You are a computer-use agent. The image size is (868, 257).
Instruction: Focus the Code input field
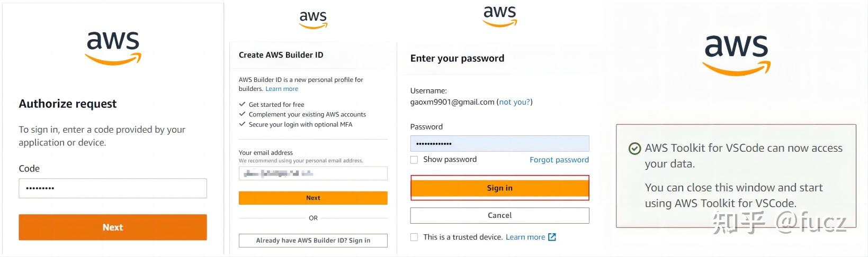[113, 188]
